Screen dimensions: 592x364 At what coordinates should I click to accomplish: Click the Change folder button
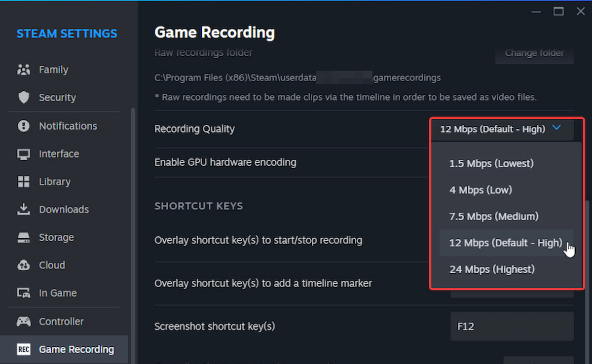[x=534, y=53]
